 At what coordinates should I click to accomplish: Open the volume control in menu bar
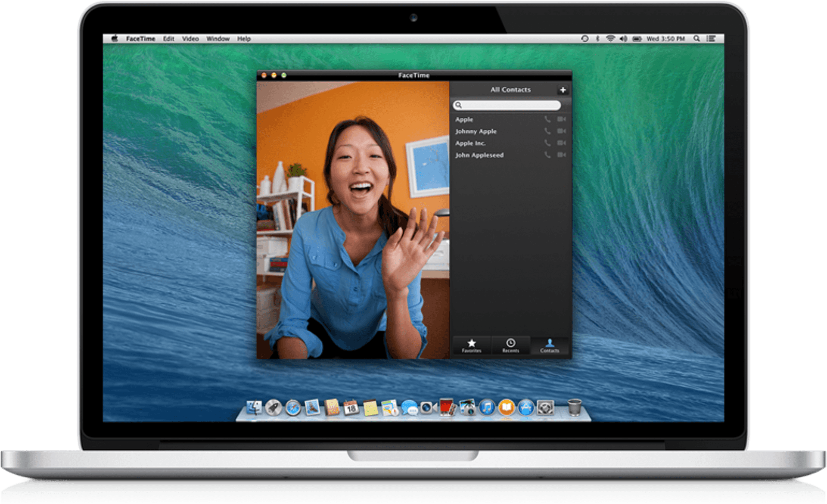623,39
